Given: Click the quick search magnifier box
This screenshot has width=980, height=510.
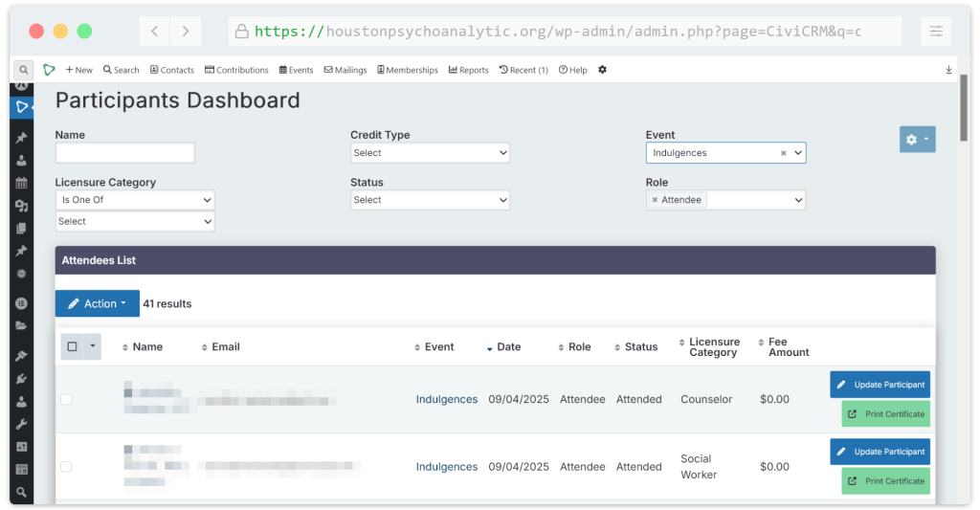Looking at the screenshot, I should [23, 70].
